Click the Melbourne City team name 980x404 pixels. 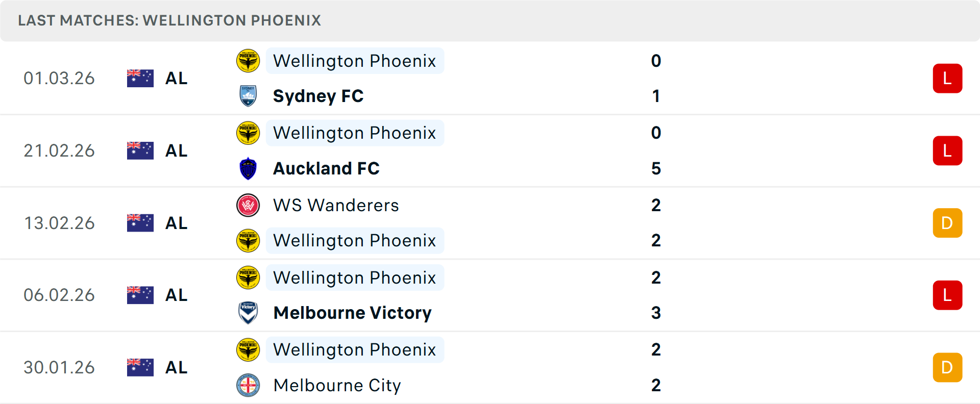click(x=336, y=385)
